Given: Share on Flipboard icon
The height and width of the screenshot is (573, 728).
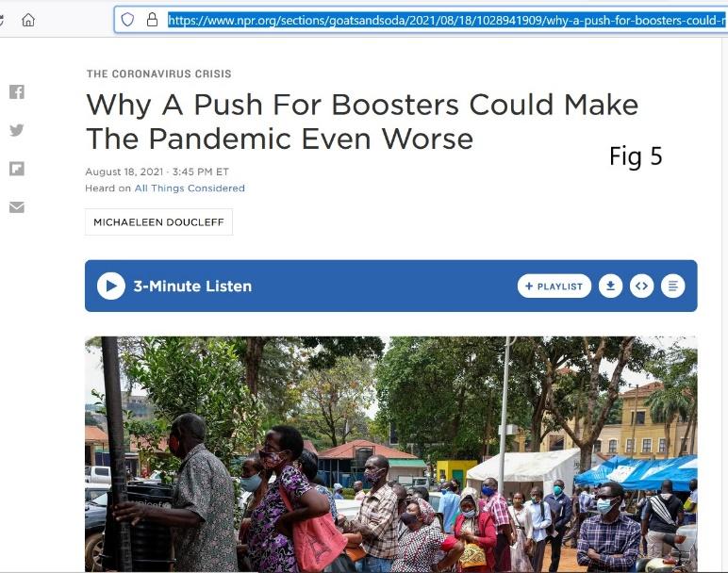Looking at the screenshot, I should [17, 169].
